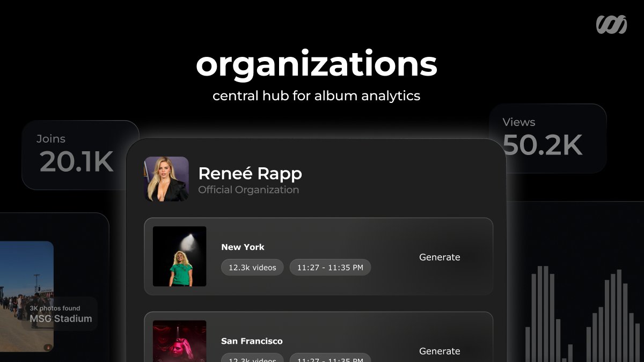
Task: Open the Joins 20.1K stat card
Action: (x=80, y=155)
